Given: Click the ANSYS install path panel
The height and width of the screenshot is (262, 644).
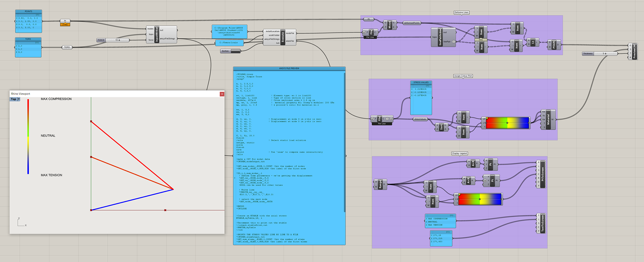Looking at the screenshot, I should [230, 31].
